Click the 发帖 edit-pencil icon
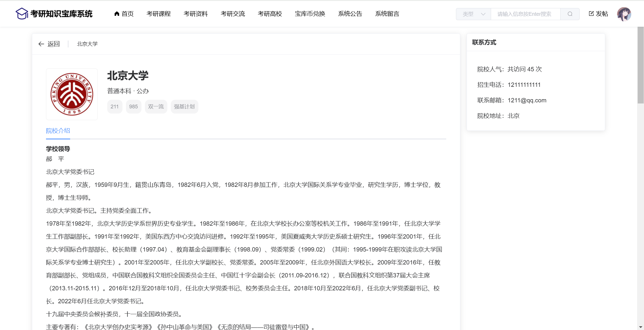This screenshot has width=644, height=330. 591,14
